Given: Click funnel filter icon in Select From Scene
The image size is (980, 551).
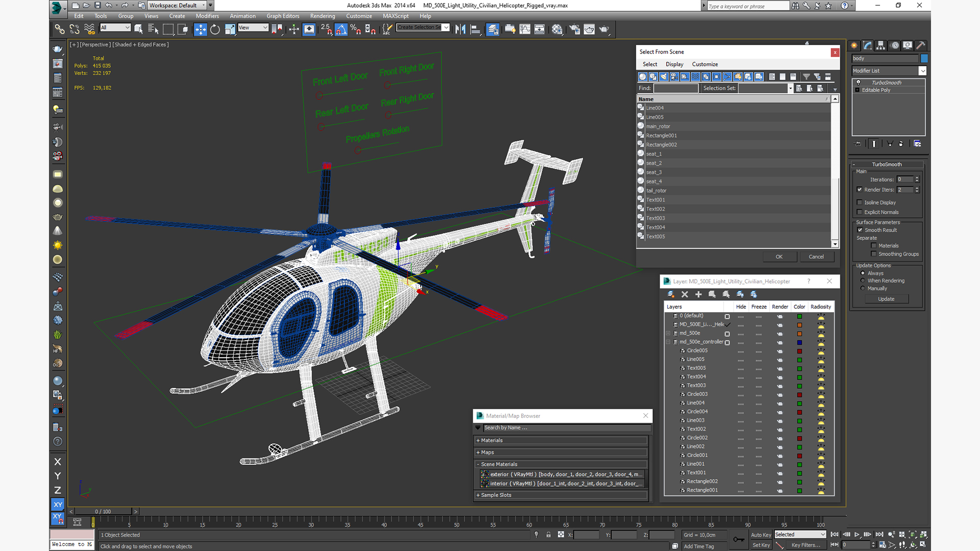Looking at the screenshot, I should pyautogui.click(x=806, y=77).
